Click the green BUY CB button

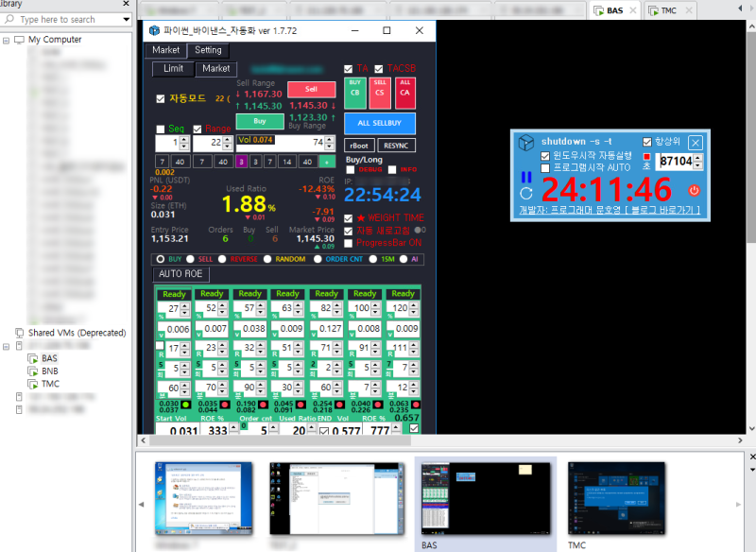355,93
